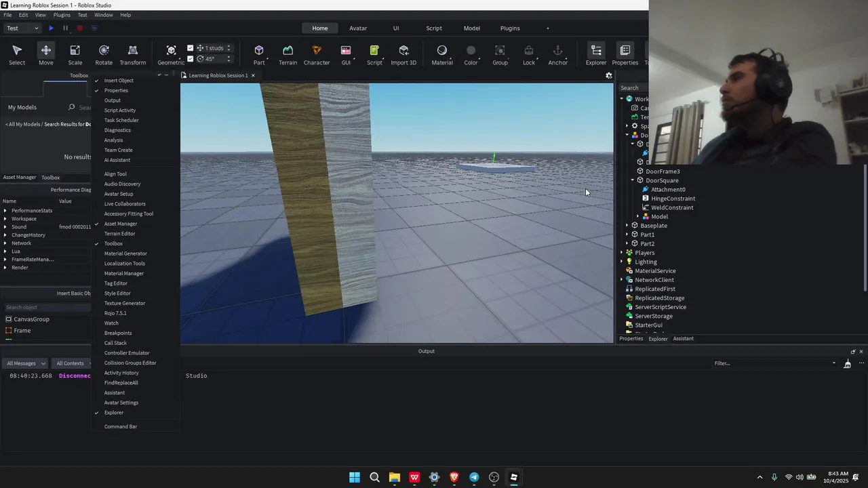Activate the Transform tool
This screenshot has height=488, width=868.
click(132, 55)
